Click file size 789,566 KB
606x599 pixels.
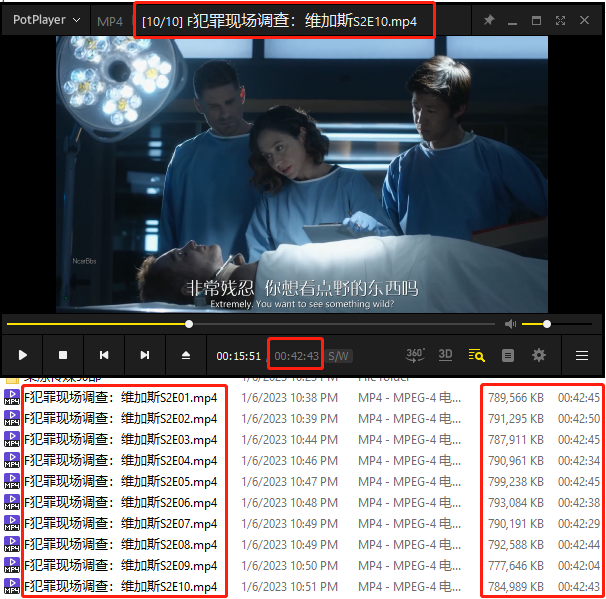(516, 398)
